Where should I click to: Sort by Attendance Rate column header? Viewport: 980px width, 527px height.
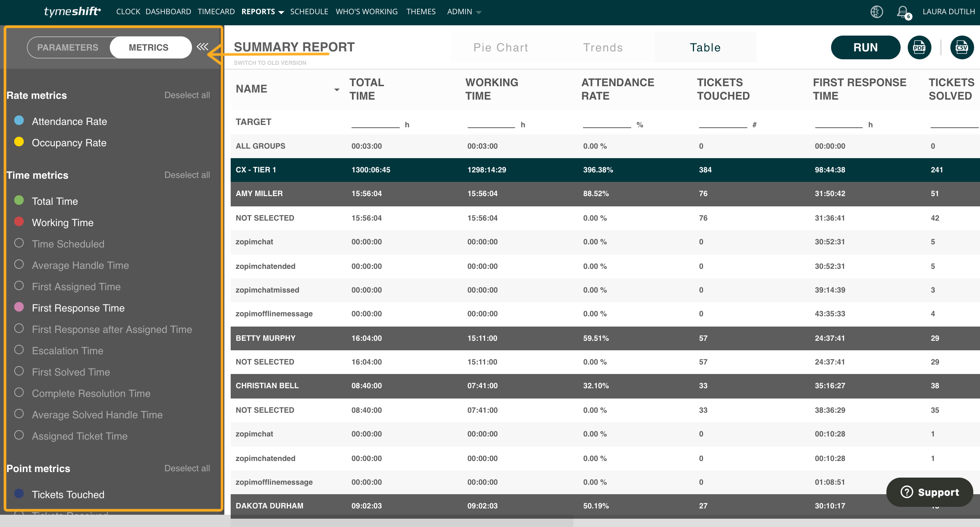[618, 89]
